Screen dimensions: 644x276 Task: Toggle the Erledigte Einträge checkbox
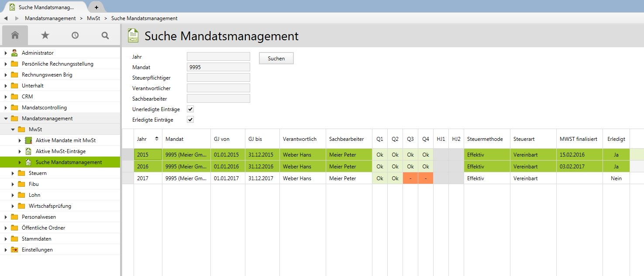tap(190, 119)
